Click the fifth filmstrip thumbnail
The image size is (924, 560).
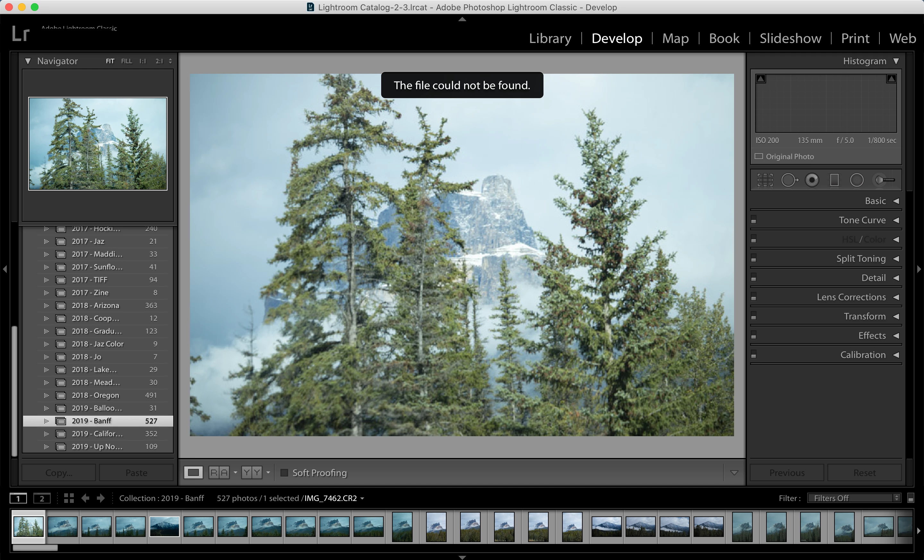click(x=164, y=527)
